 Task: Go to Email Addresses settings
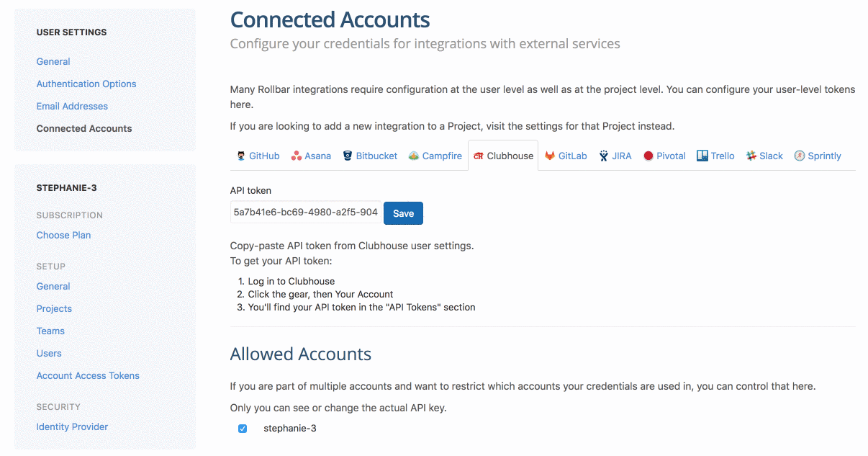pos(72,106)
